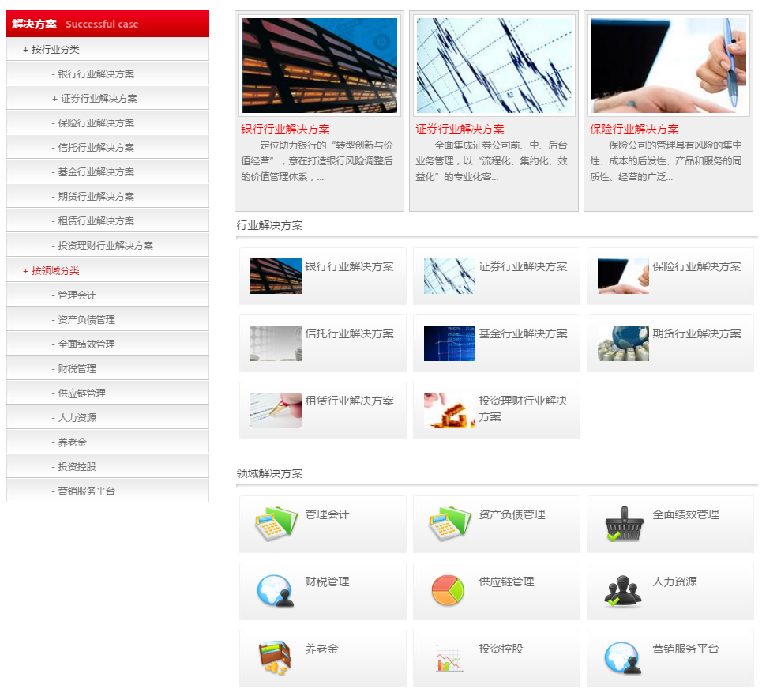
Task: Choose 供应链管理 in the sidebar menu
Action: [x=107, y=393]
